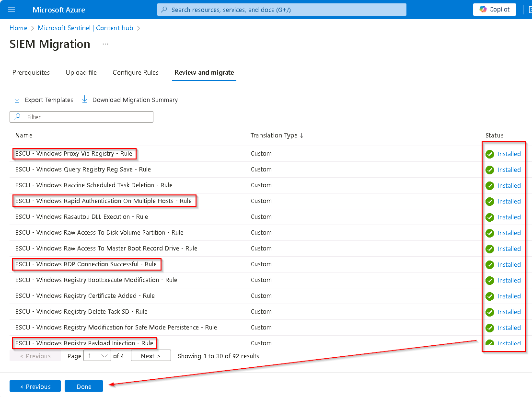
Task: Click the breadcrumb chevron after Content hub
Action: [139, 28]
